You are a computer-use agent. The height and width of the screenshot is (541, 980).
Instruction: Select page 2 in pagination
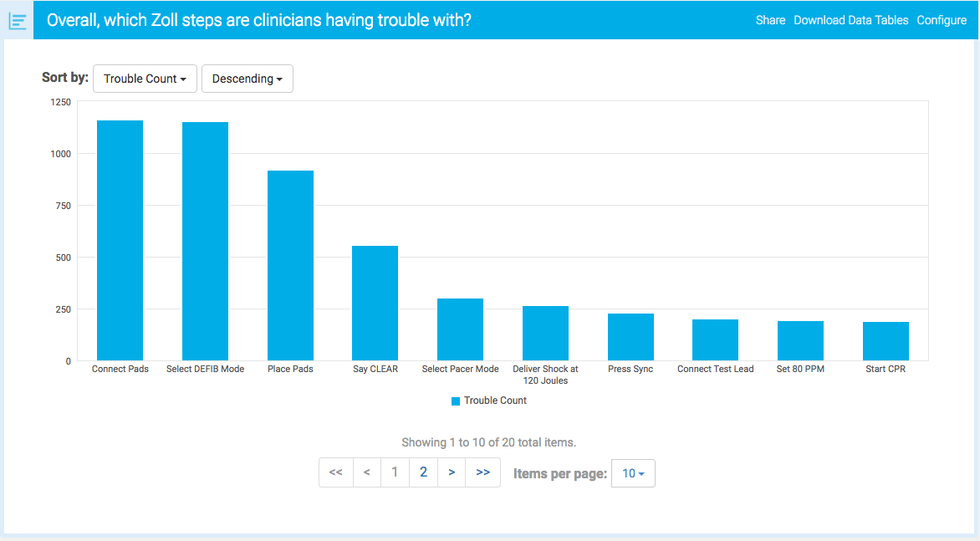pyautogui.click(x=424, y=472)
